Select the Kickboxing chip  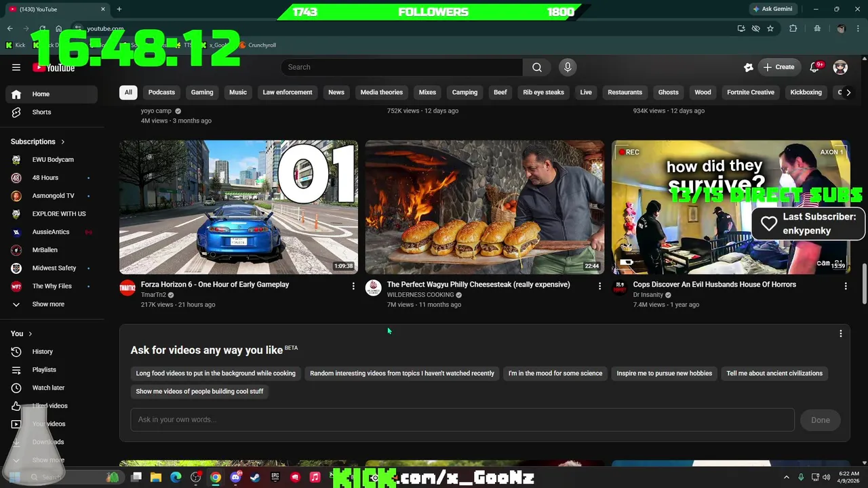(806, 92)
